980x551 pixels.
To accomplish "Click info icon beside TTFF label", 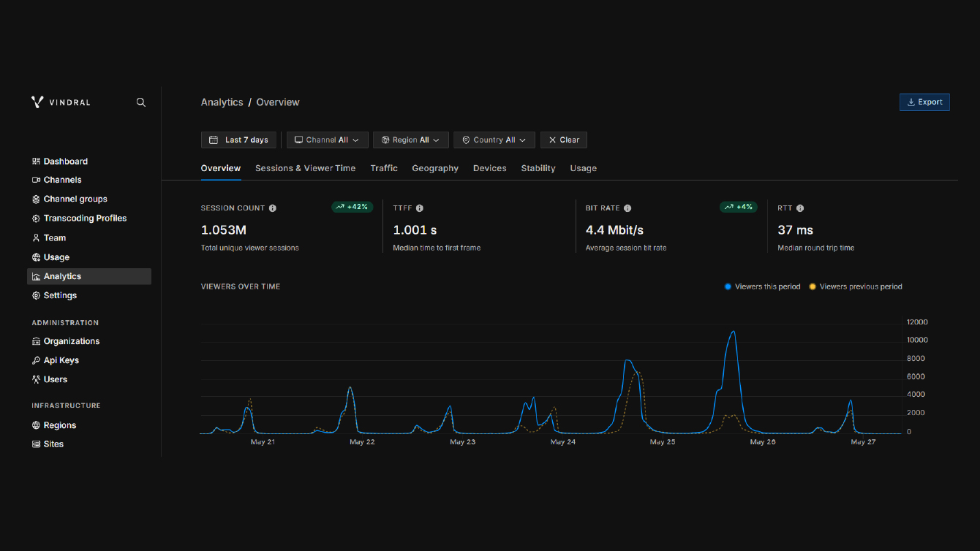I will [x=420, y=208].
